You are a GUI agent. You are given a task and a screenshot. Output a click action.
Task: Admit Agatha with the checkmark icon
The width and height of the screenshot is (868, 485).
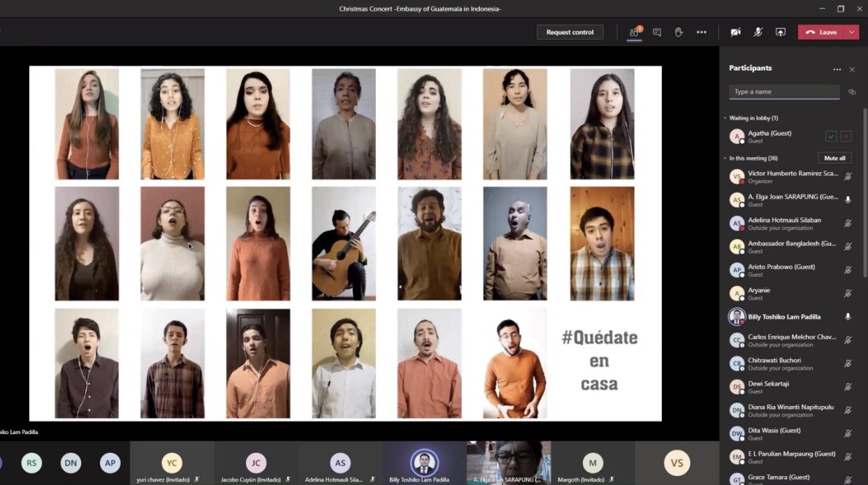point(831,136)
